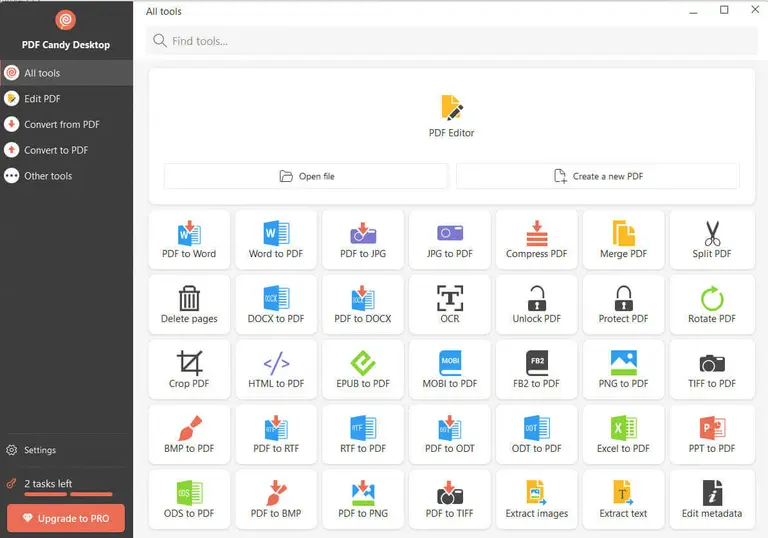Open the Crop PDF tool
This screenshot has width=768, height=538.
[x=189, y=369]
